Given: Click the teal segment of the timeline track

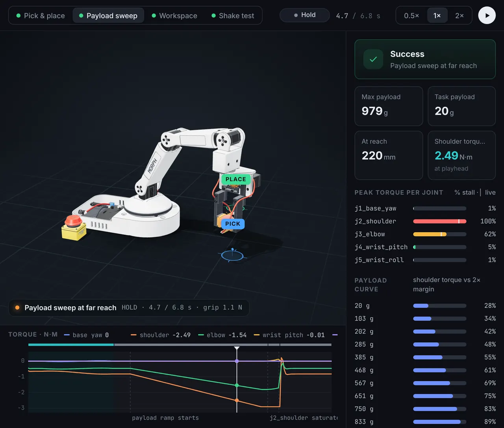Looking at the screenshot, I should pos(71,345).
